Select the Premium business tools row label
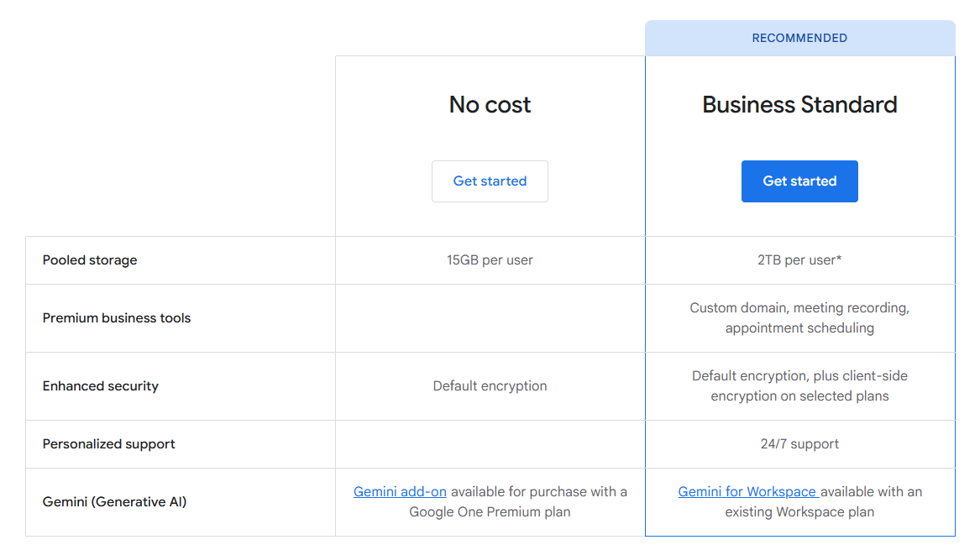Viewport: 980px width, 545px height. click(x=117, y=318)
